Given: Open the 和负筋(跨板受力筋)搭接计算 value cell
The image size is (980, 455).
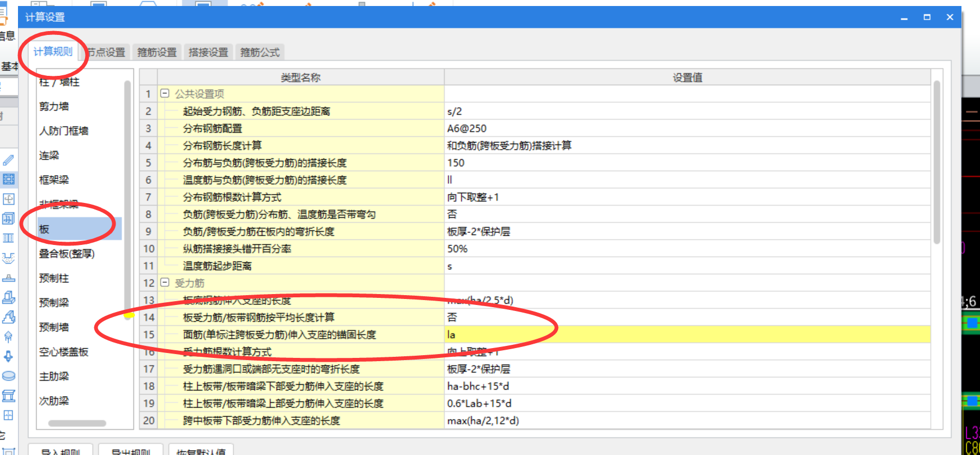Looking at the screenshot, I should [x=687, y=146].
